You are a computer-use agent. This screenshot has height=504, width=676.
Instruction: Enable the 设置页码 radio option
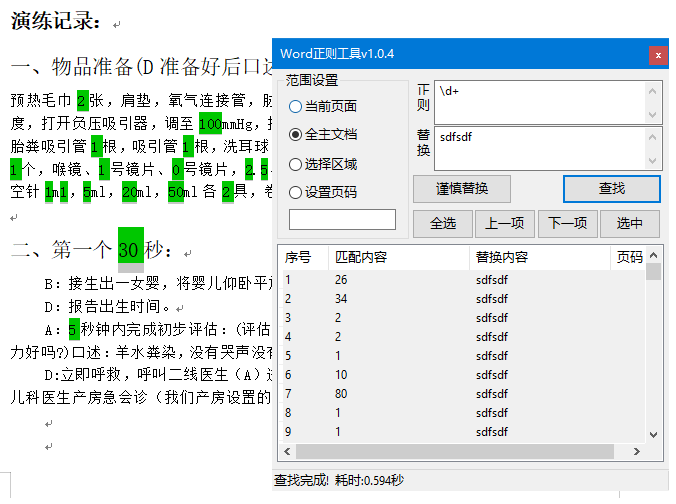[295, 192]
